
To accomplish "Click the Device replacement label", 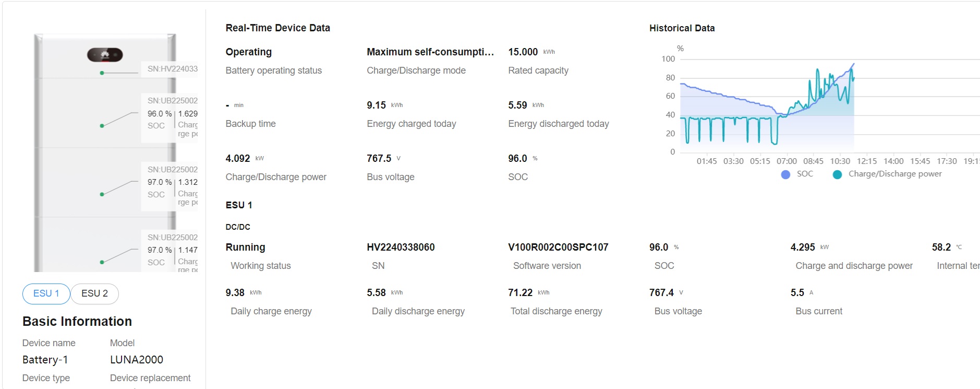I will tap(150, 378).
